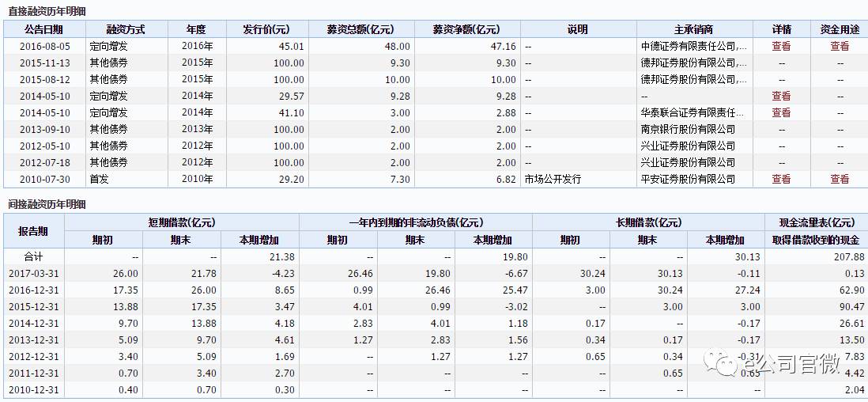Open 资金用途 查看 link for 2010-07-30 row

tap(840, 179)
